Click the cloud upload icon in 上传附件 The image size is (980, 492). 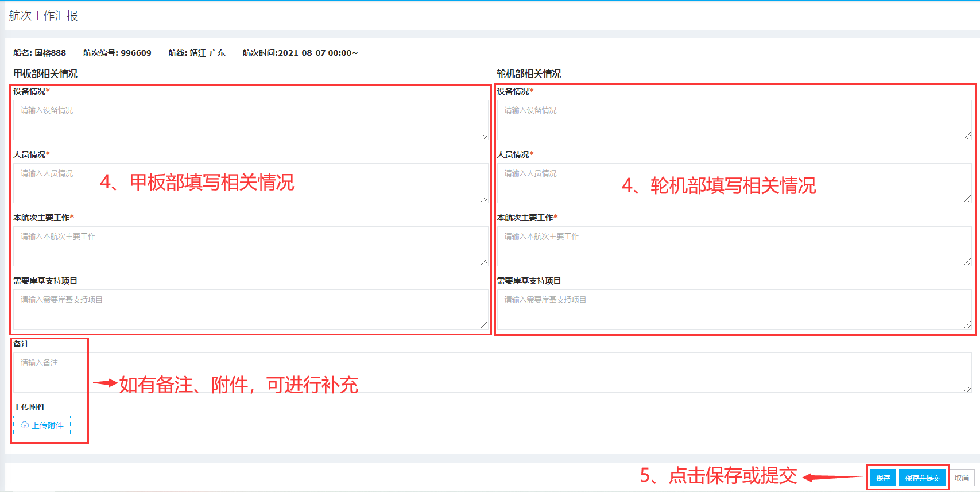pyautogui.click(x=25, y=425)
